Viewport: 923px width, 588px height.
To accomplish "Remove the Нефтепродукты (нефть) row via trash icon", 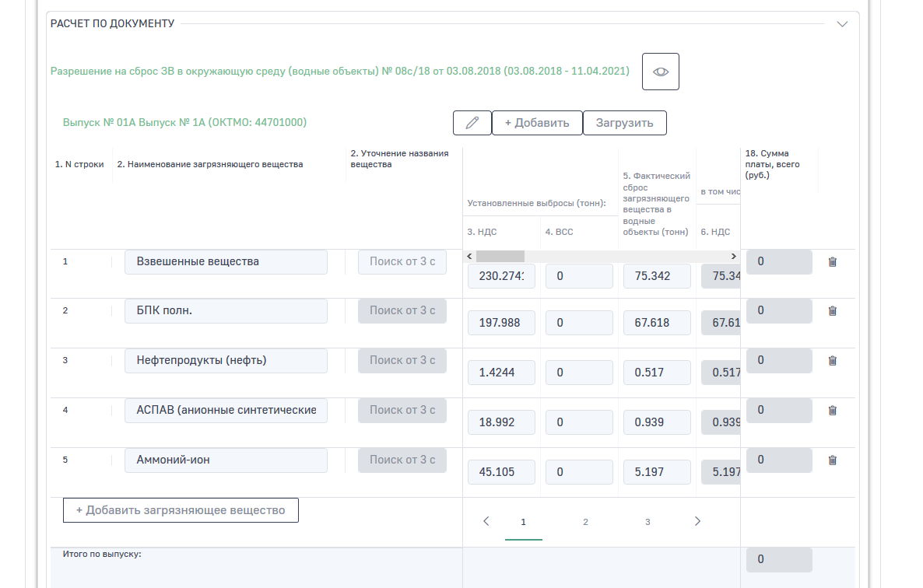I will (x=832, y=361).
